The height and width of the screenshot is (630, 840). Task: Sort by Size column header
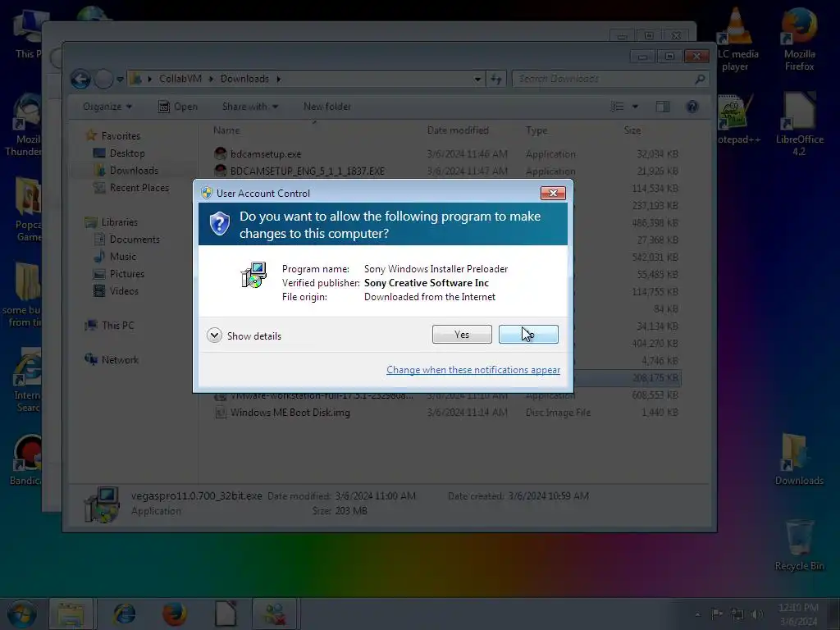click(632, 130)
